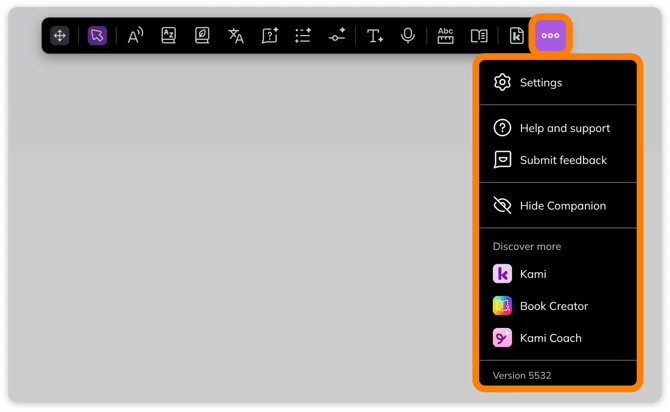Open Kami Coach link
This screenshot has width=670, height=412.
coord(558,338)
